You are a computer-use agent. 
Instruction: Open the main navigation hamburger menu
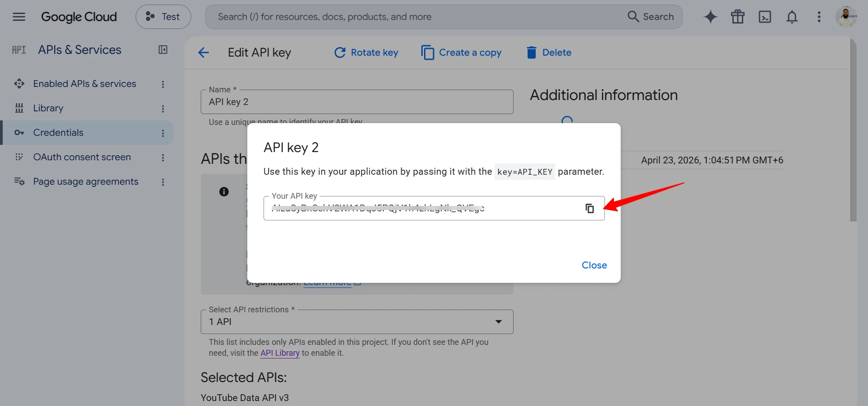pyautogui.click(x=19, y=17)
